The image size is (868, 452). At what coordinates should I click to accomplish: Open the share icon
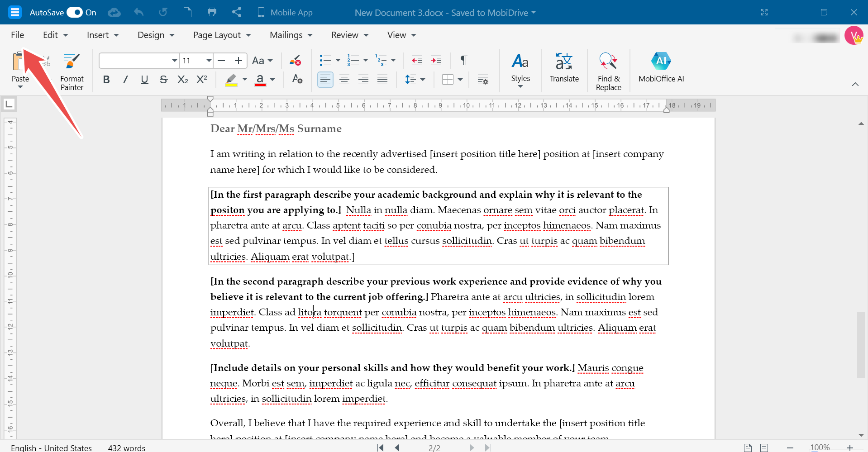click(x=237, y=12)
